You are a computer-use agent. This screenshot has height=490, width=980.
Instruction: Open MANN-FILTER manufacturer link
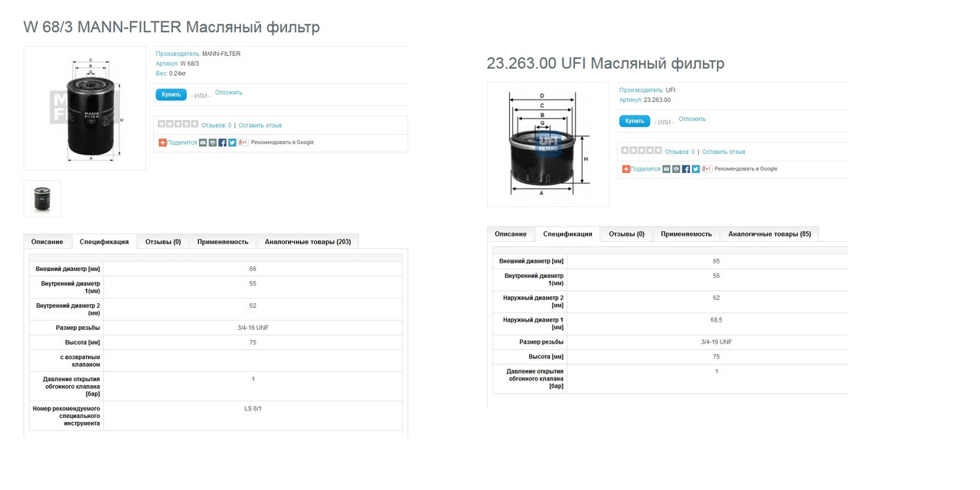click(221, 54)
